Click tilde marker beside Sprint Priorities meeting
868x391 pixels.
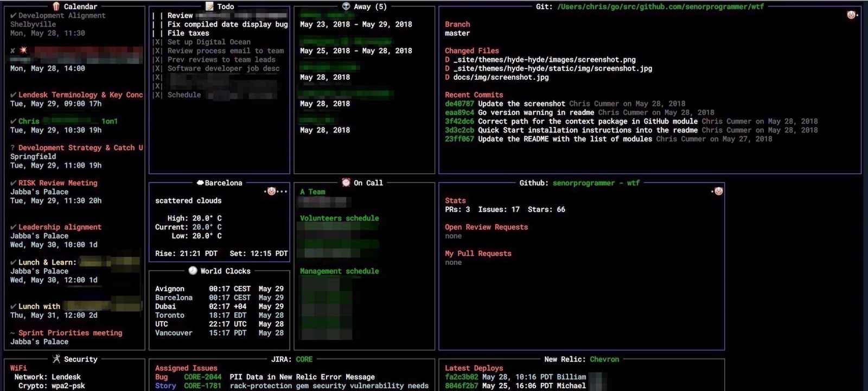(x=12, y=333)
